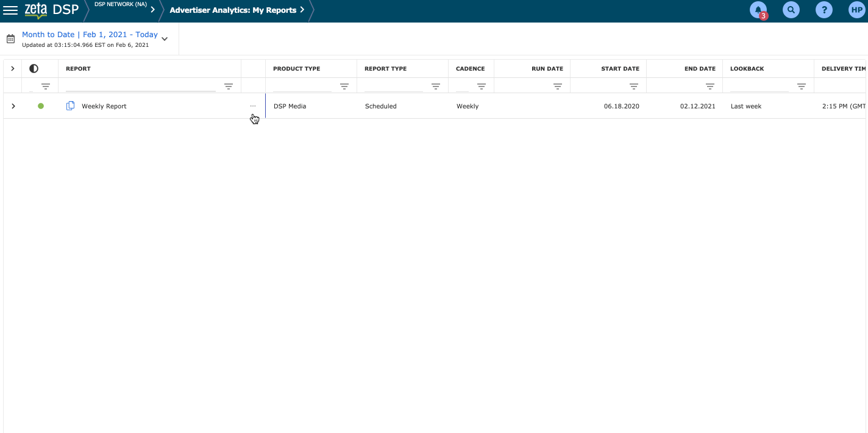Copy the Weekly Report using copy icon
The width and height of the screenshot is (868, 433).
[x=70, y=106]
